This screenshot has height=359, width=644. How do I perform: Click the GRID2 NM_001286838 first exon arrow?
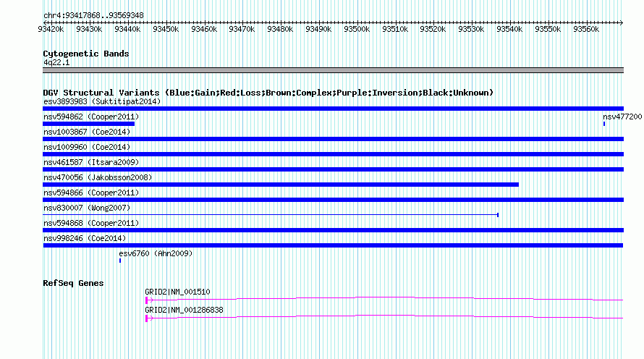149,318
